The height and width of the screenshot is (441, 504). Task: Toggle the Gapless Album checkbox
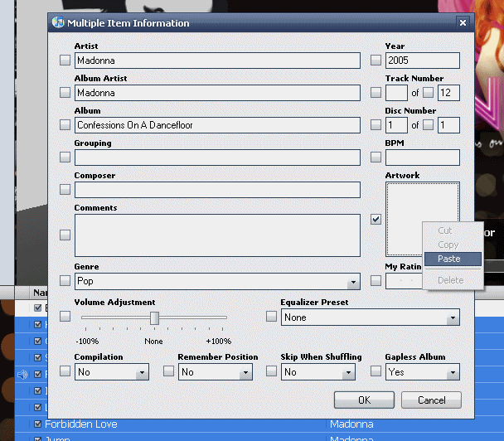tap(376, 371)
